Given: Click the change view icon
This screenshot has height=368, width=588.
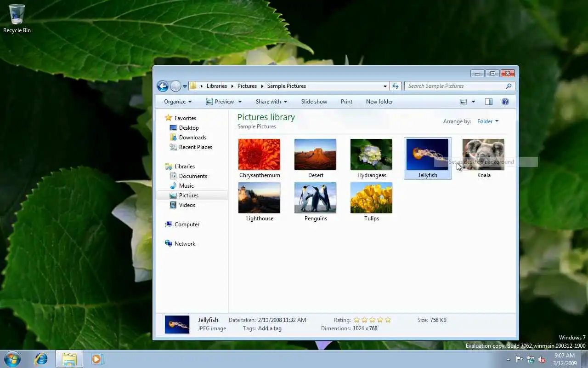Looking at the screenshot, I should pyautogui.click(x=464, y=102).
